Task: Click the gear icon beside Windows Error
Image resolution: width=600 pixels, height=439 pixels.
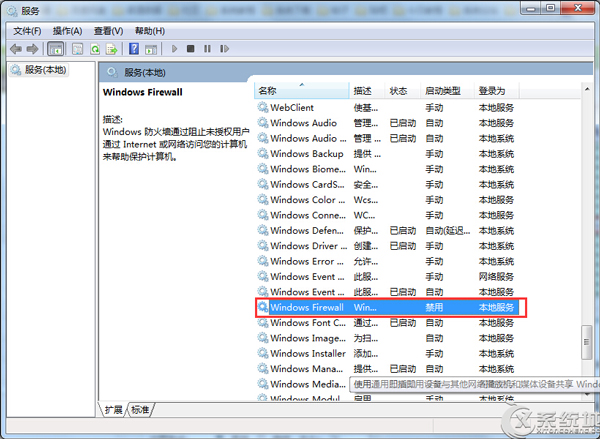Action: [x=262, y=261]
